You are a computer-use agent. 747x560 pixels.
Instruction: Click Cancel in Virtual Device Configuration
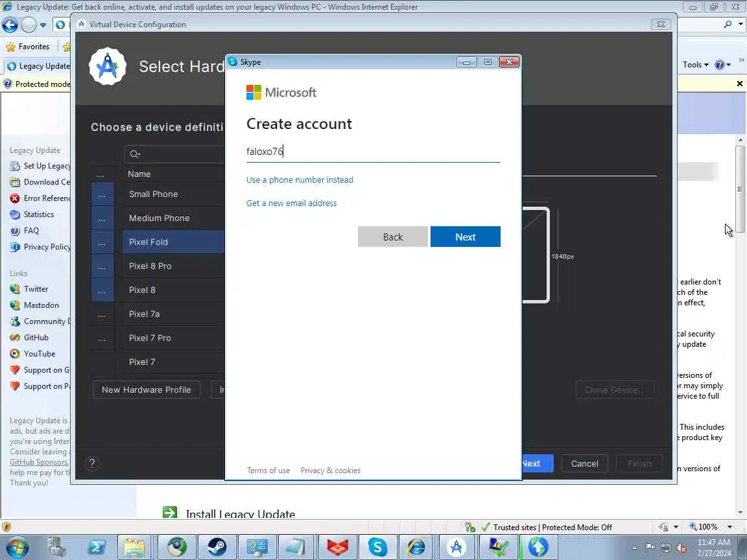[x=584, y=463]
